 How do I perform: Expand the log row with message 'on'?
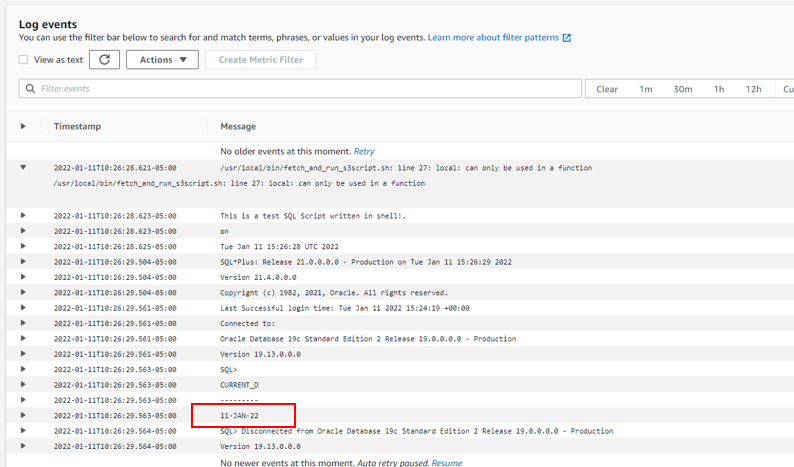[23, 230]
